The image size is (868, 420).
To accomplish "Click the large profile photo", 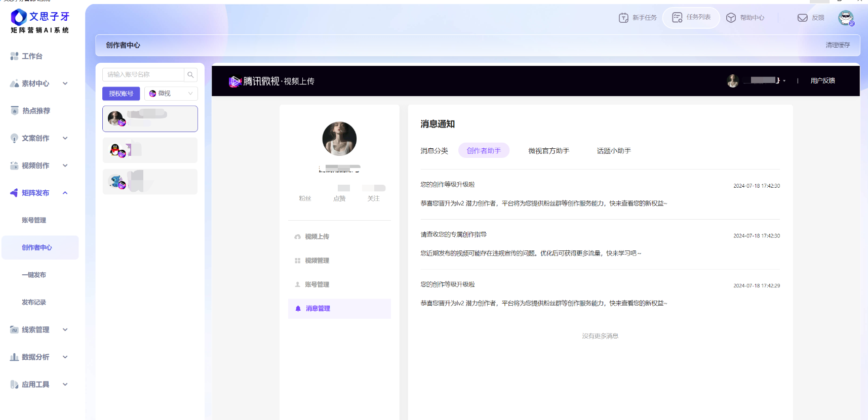I will (339, 139).
